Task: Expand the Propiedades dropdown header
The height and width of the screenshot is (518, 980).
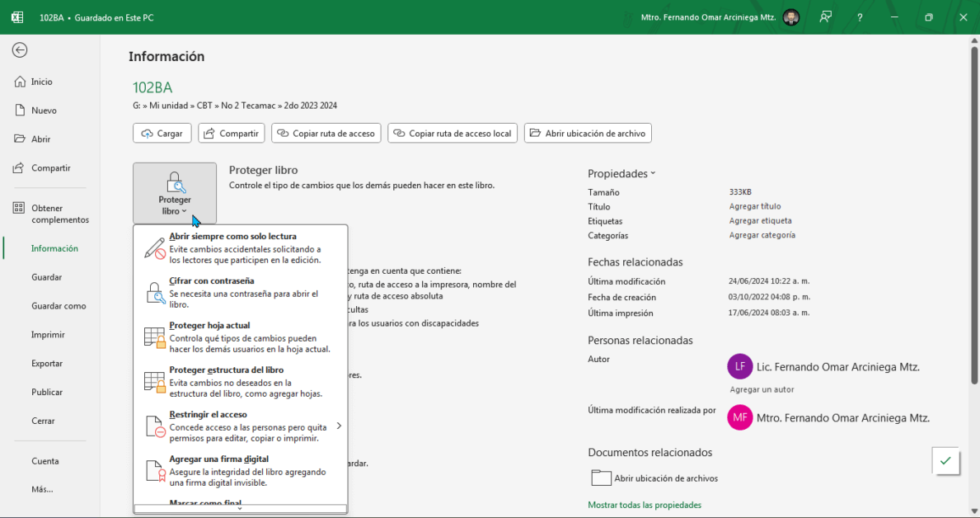Action: coord(621,174)
